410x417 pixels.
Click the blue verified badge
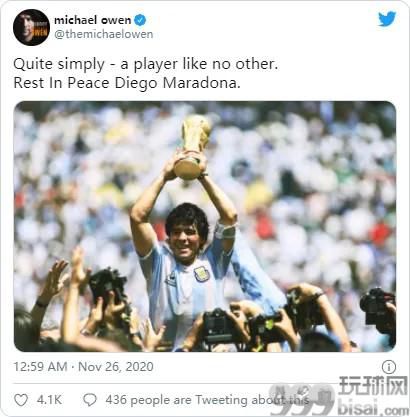(140, 20)
